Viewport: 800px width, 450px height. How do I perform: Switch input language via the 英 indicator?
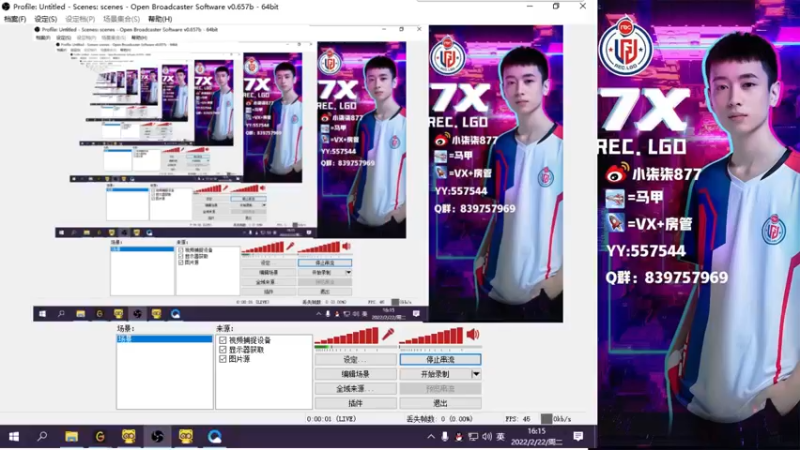pyautogui.click(x=501, y=437)
